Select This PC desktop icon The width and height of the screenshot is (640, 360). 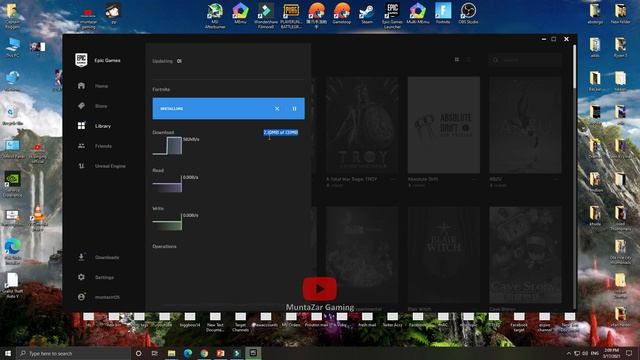(12, 48)
